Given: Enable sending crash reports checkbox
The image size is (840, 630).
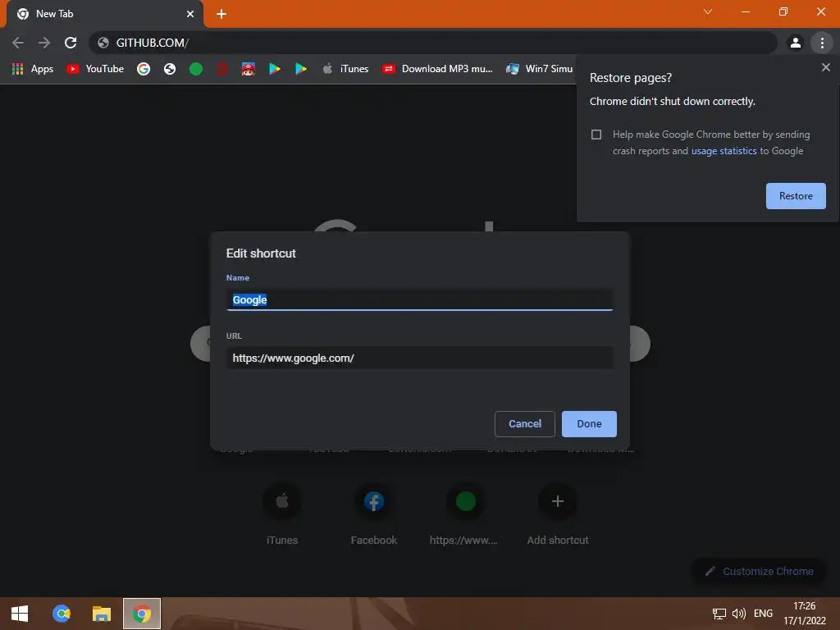Looking at the screenshot, I should pyautogui.click(x=596, y=135).
